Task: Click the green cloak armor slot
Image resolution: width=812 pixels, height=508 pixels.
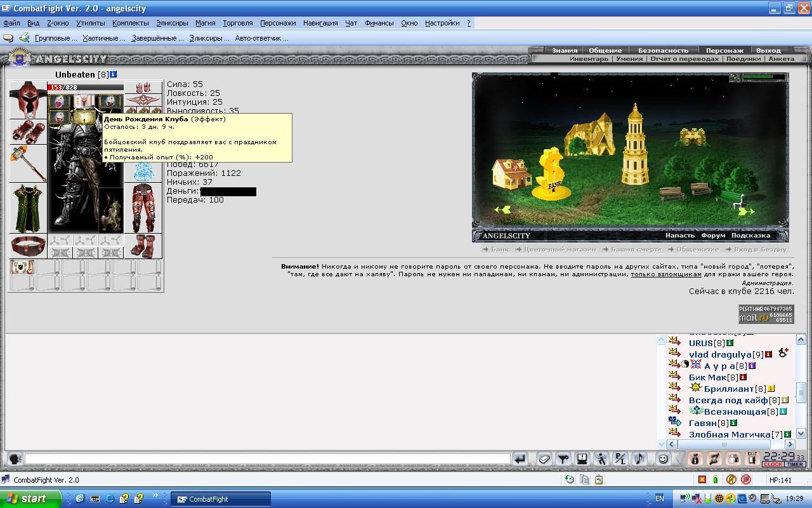Action: (28, 208)
